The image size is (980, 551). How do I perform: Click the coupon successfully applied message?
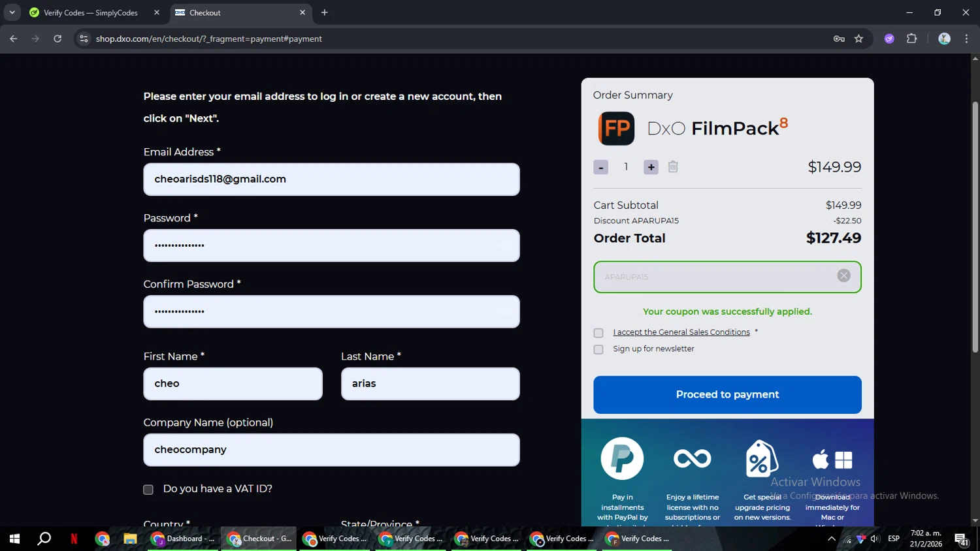pos(727,311)
